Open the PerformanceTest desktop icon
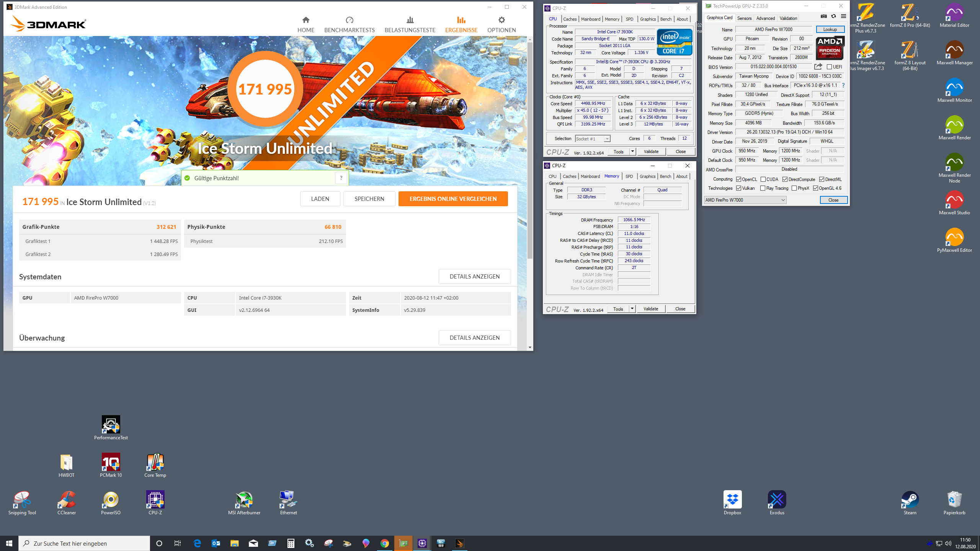980x551 pixels. pyautogui.click(x=111, y=428)
